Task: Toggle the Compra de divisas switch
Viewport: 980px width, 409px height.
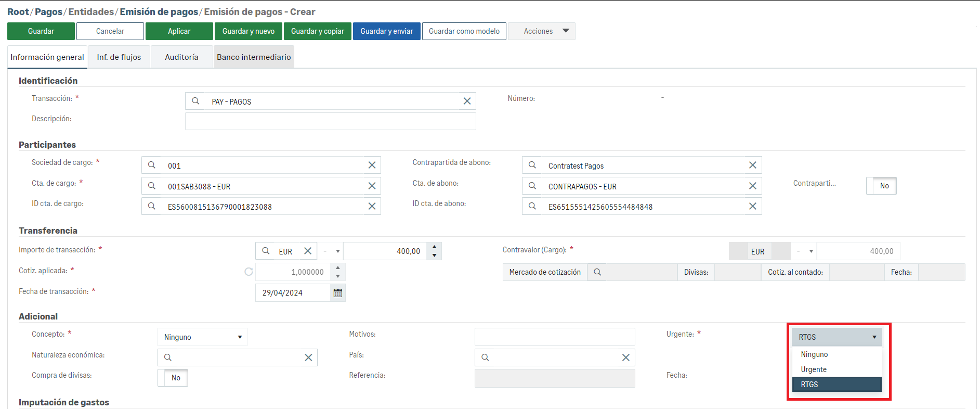Action: click(x=173, y=378)
